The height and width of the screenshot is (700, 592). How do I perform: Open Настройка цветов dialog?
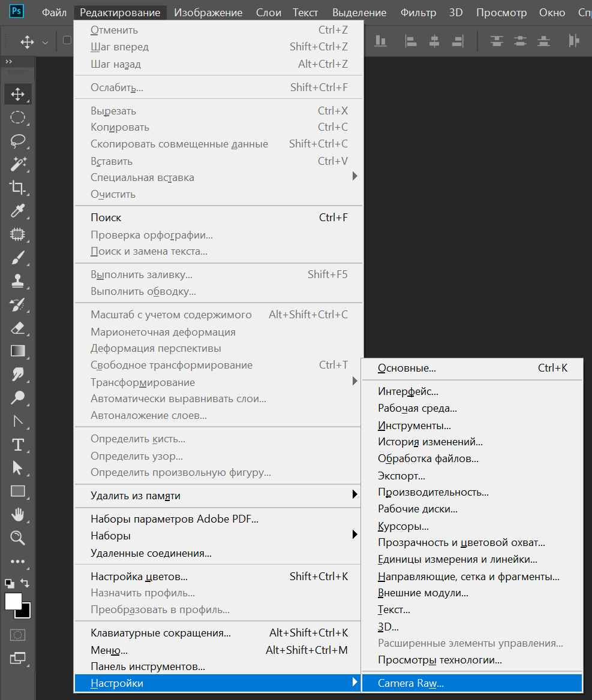tap(218, 577)
